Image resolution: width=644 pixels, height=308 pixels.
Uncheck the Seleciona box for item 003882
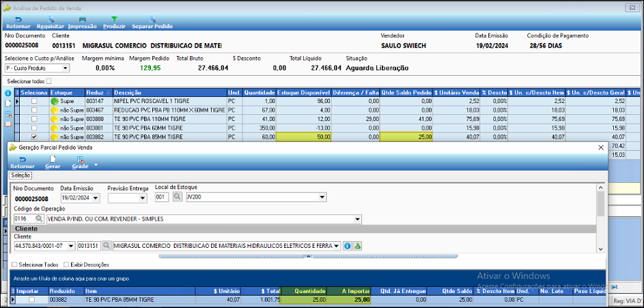[34, 137]
